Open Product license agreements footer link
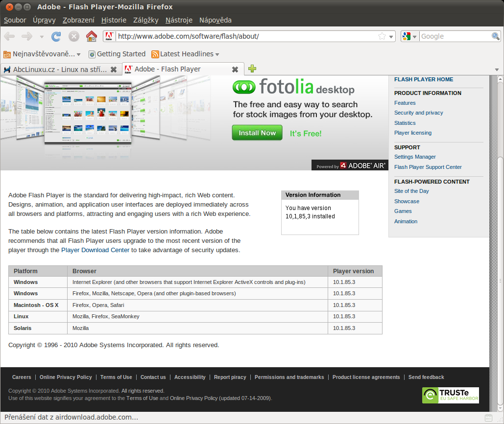This screenshot has height=424, width=504. coord(366,377)
